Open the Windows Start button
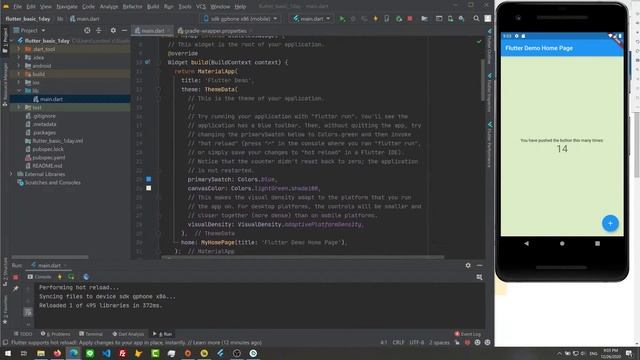 pos(8,353)
